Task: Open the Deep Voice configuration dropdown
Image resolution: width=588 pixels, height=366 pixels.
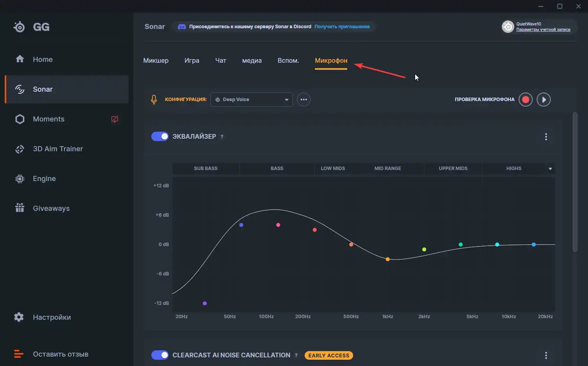Action: tap(252, 100)
